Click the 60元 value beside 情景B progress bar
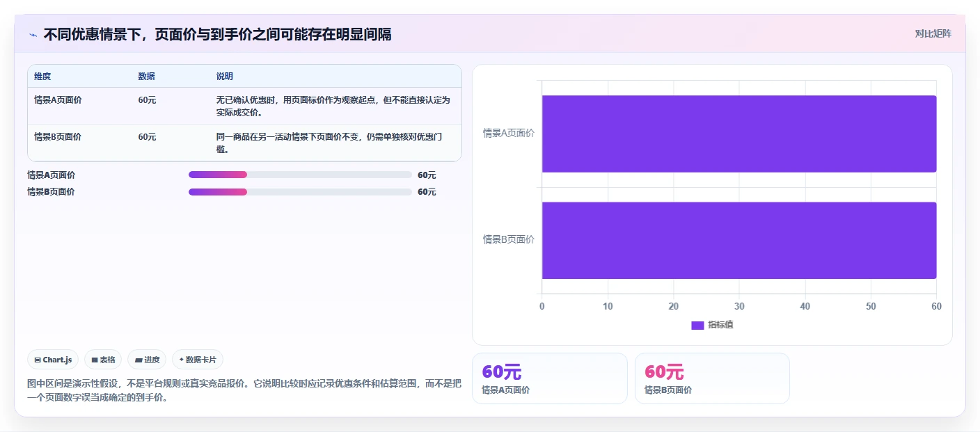This screenshot has height=432, width=980. coord(427,192)
